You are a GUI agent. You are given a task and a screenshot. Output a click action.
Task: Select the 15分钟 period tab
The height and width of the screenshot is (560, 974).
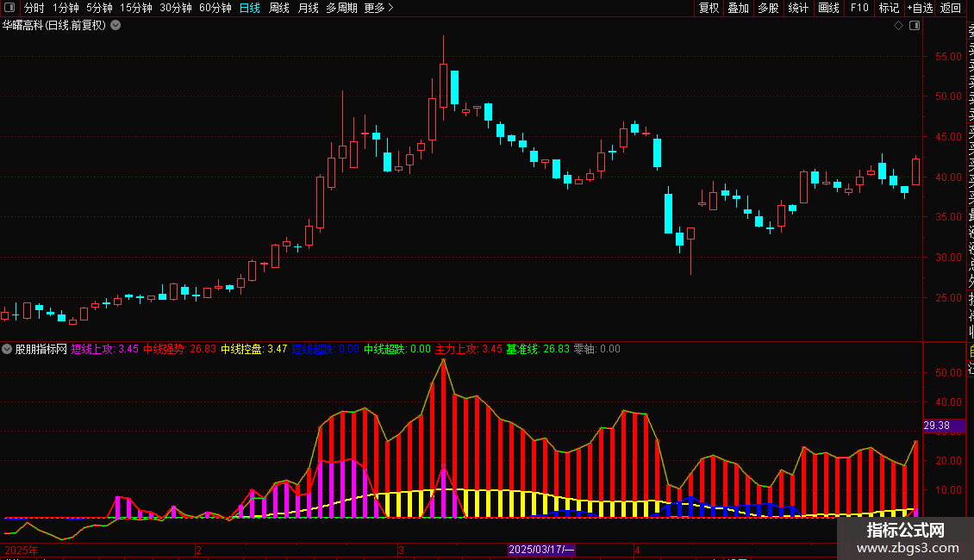point(135,8)
